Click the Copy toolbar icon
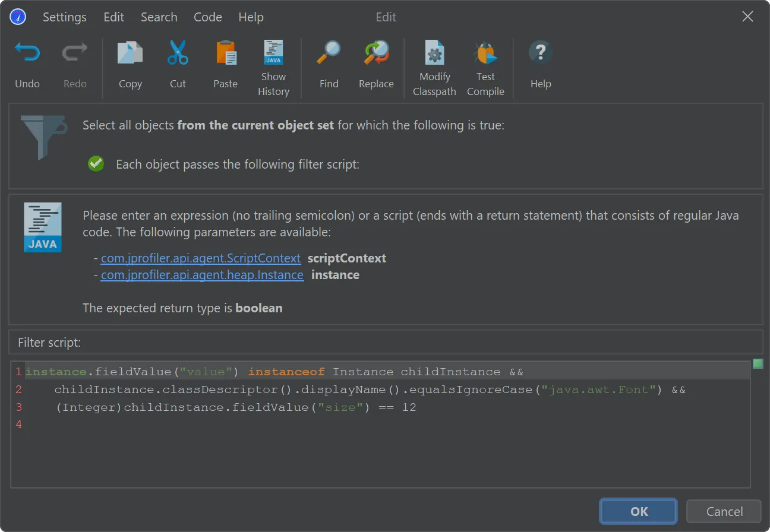The height and width of the screenshot is (532, 770). coord(130,53)
